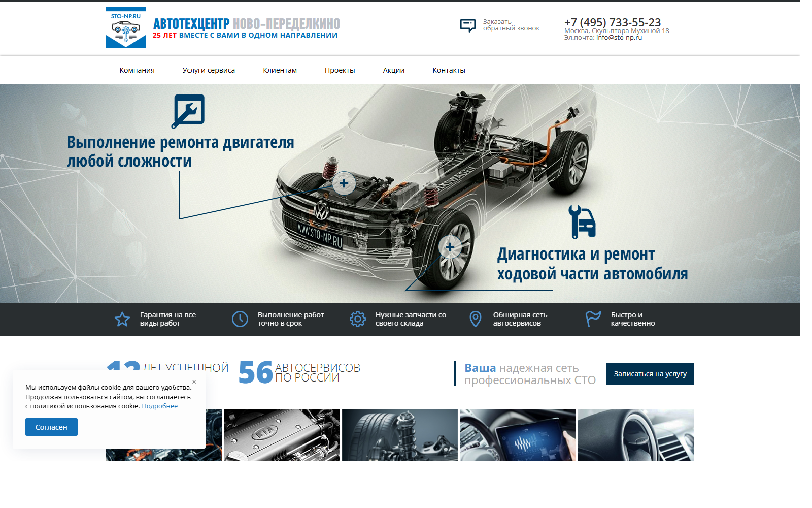Screen dimensions: 812x508
Task: Click text Обширная сеть автосервисов
Action: click(520, 319)
